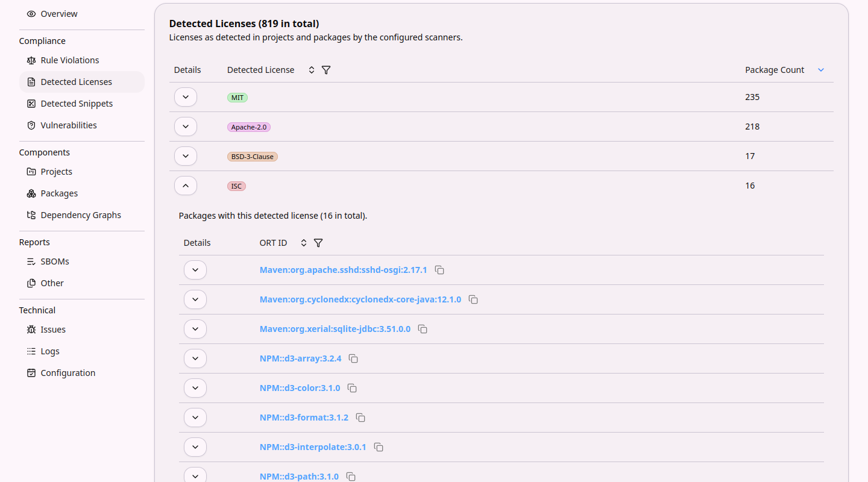
Task: Click the Rule Violations scales icon
Action: pyautogui.click(x=31, y=60)
